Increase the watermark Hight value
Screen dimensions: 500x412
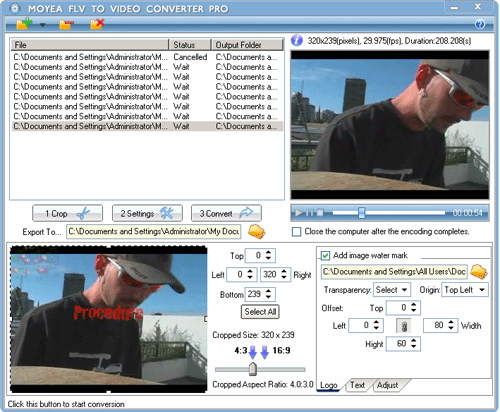pos(414,341)
